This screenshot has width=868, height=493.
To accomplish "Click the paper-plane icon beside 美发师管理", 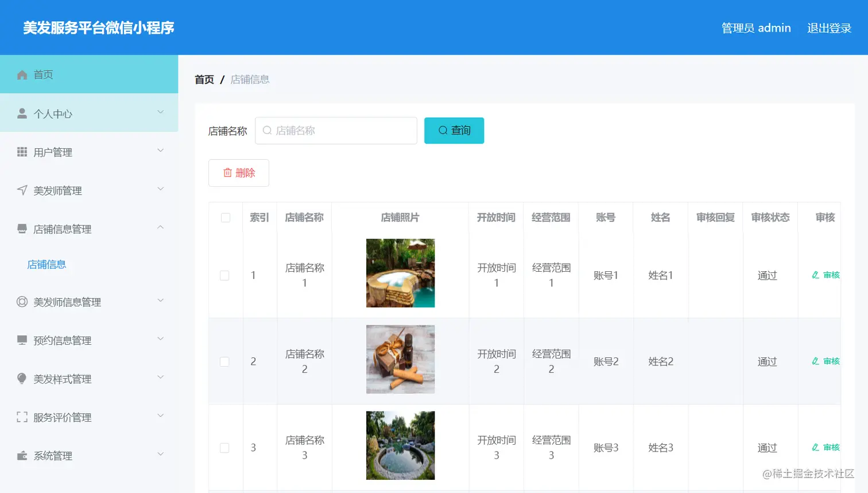I will pyautogui.click(x=22, y=190).
